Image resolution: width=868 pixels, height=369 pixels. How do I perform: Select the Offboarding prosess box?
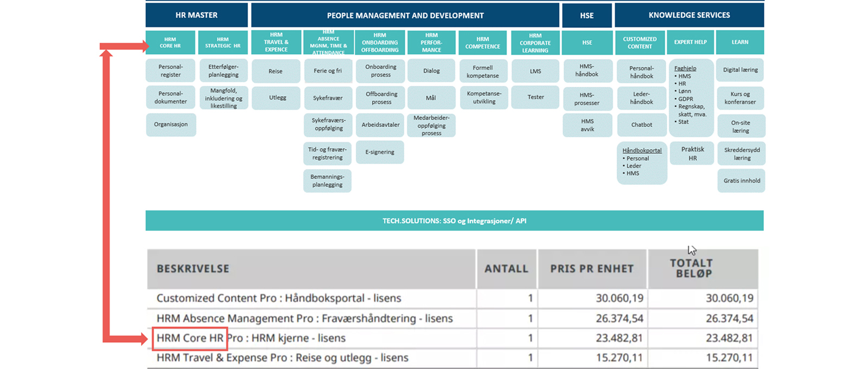[381, 98]
